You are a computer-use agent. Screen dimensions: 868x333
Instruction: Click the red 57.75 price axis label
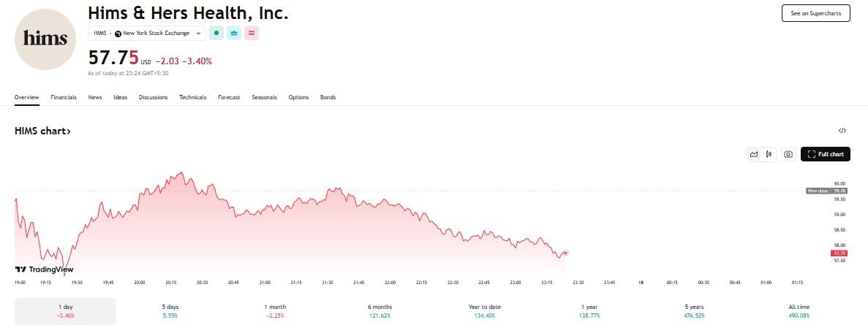tap(839, 253)
